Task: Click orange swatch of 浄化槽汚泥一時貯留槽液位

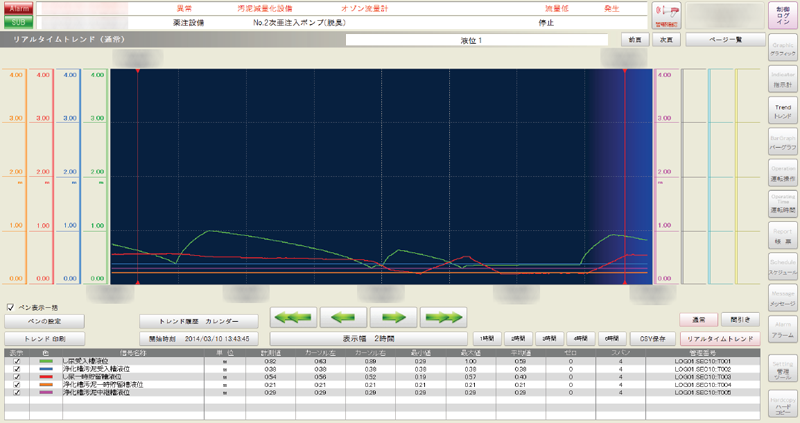Action: point(46,385)
